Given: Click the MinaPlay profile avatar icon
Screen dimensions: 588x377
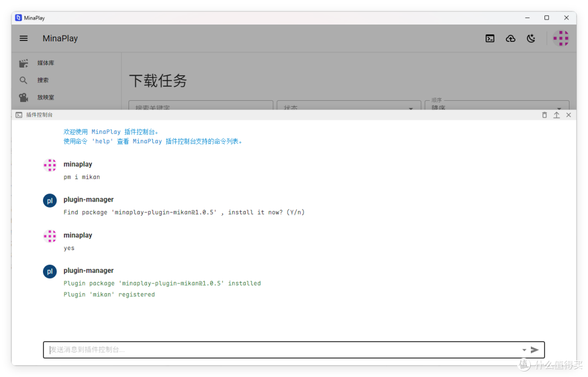Looking at the screenshot, I should tap(561, 38).
